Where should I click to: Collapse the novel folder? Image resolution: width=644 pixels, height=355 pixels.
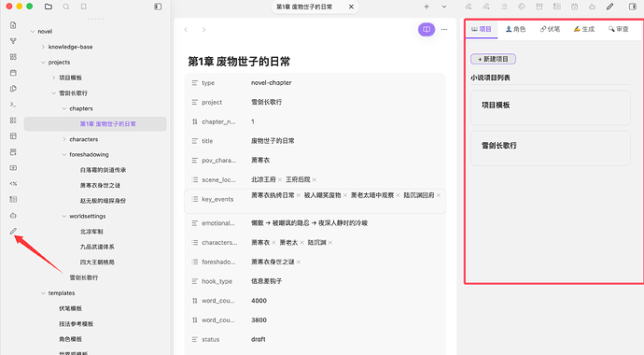tap(33, 32)
